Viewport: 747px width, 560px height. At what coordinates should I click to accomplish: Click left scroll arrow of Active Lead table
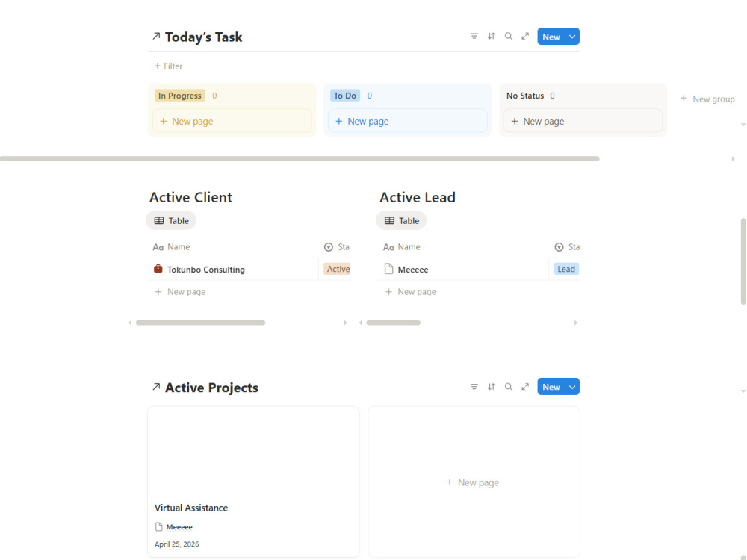click(361, 323)
